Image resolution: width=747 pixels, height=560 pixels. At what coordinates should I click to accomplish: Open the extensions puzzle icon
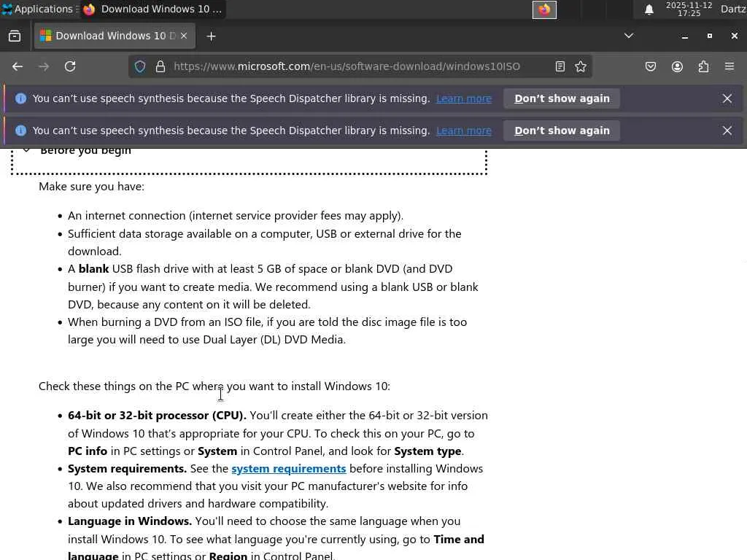tap(704, 66)
